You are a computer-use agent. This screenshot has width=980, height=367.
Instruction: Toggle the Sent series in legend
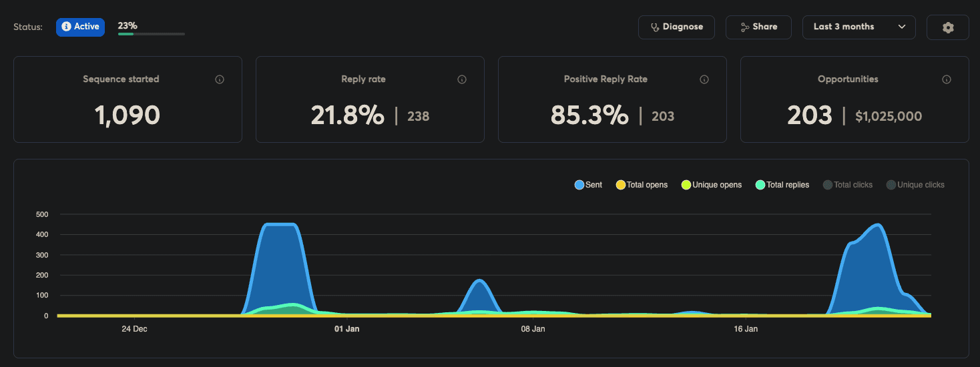coord(588,185)
